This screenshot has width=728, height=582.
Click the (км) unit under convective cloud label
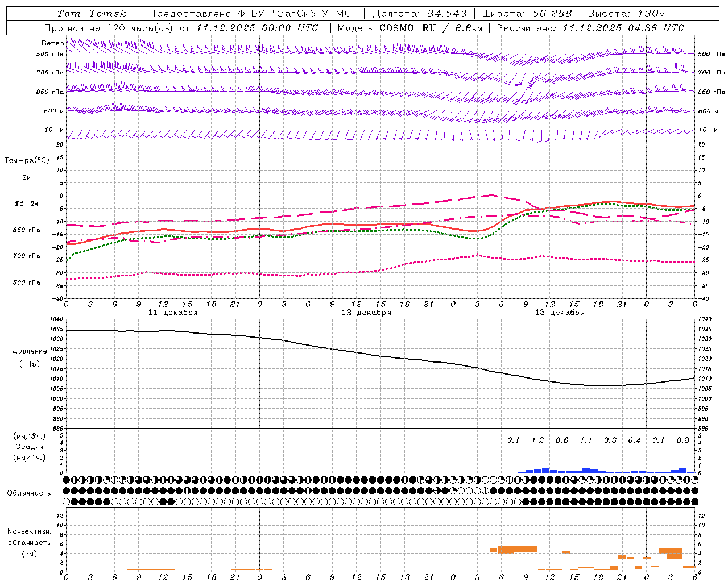click(x=29, y=554)
